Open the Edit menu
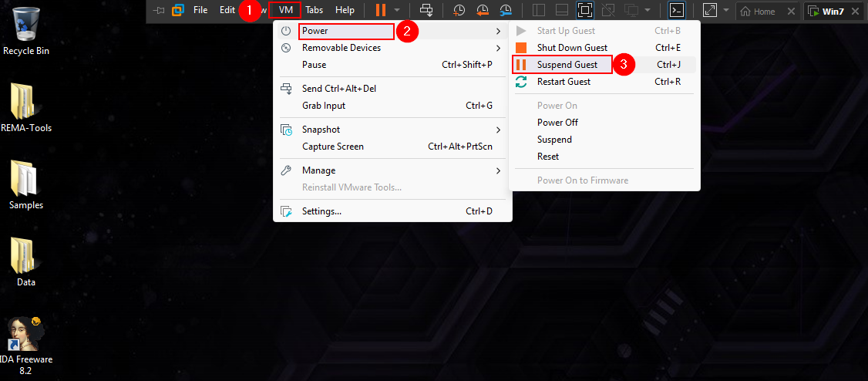868x381 pixels. click(x=227, y=10)
